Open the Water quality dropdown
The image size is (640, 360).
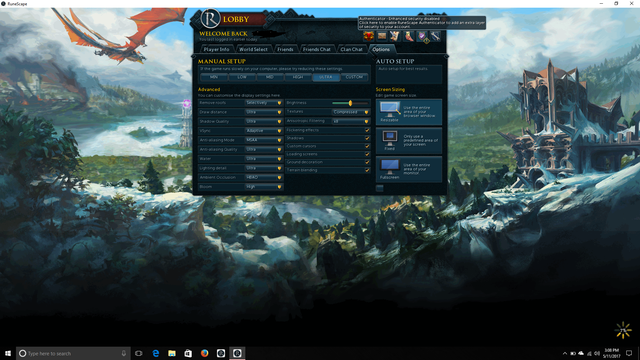[x=264, y=159]
